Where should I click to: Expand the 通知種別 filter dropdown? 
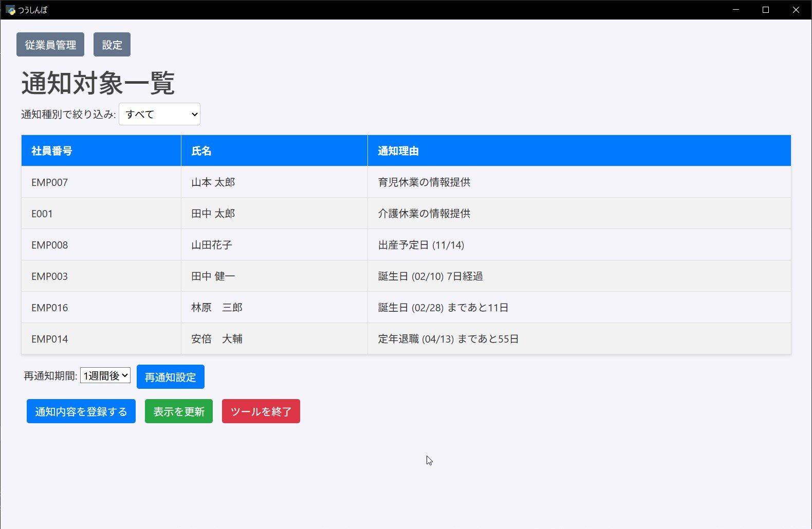[159, 114]
